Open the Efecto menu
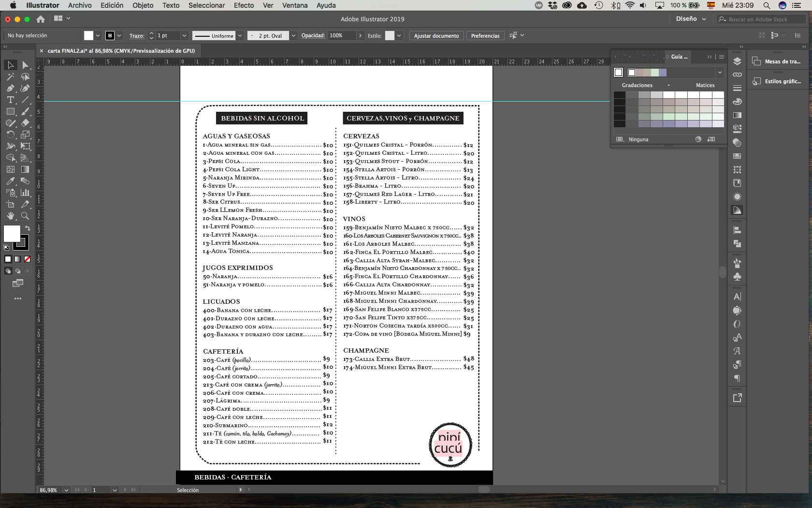 [x=244, y=5]
